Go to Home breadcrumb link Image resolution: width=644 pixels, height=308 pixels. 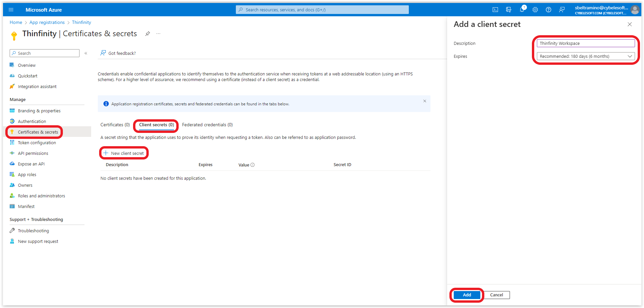tap(16, 23)
